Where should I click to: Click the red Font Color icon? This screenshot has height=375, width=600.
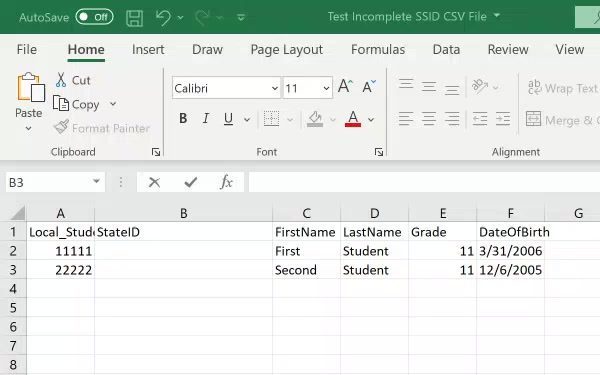[353, 119]
